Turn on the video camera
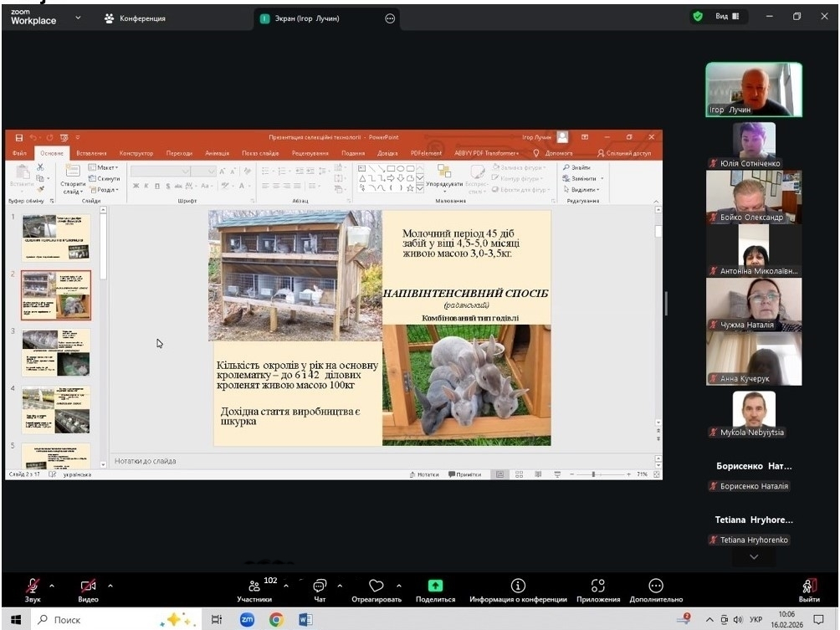The image size is (840, 630). pyautogui.click(x=88, y=586)
